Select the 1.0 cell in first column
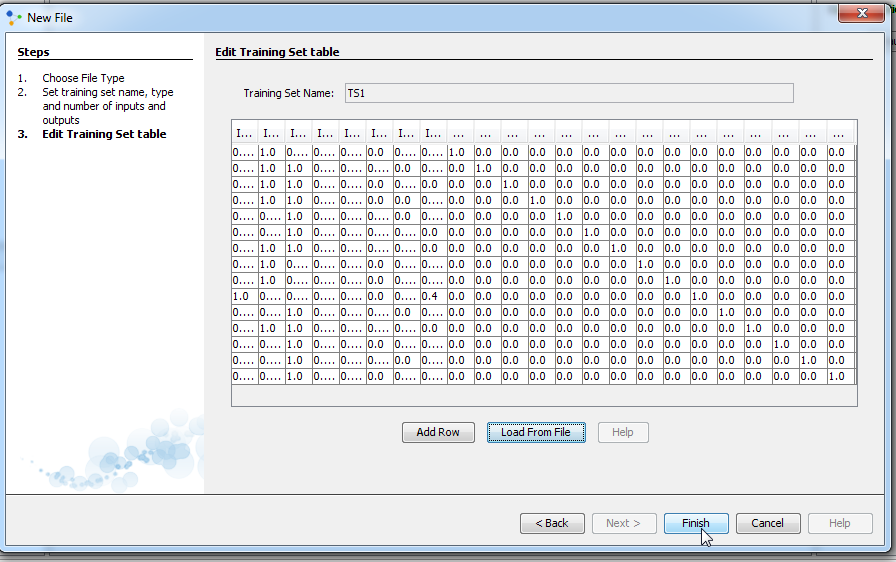896x562 pixels. pyautogui.click(x=243, y=297)
